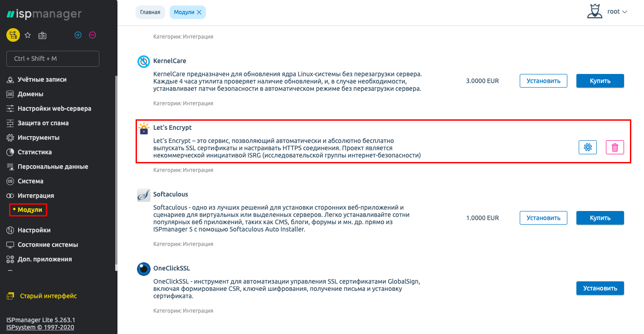Click the Softaculous title text

[171, 194]
